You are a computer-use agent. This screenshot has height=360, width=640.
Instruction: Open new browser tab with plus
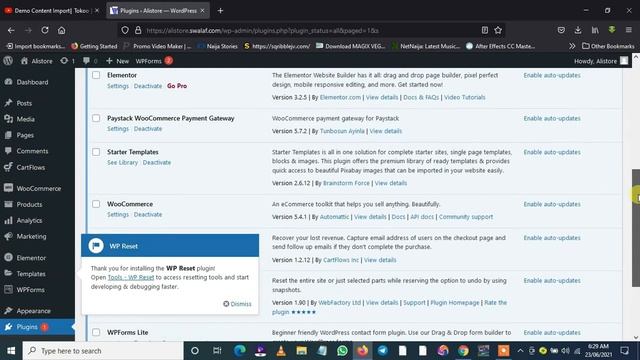click(220, 11)
